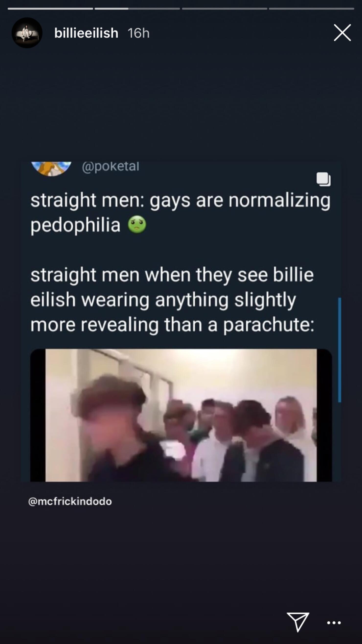
Task: Jump to first story progress segment
Action: [x=50, y=9]
